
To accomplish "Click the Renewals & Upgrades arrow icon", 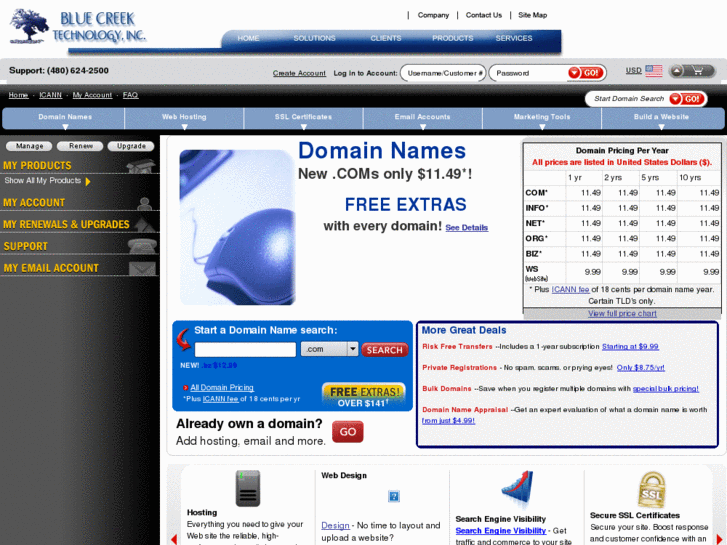I will (146, 224).
